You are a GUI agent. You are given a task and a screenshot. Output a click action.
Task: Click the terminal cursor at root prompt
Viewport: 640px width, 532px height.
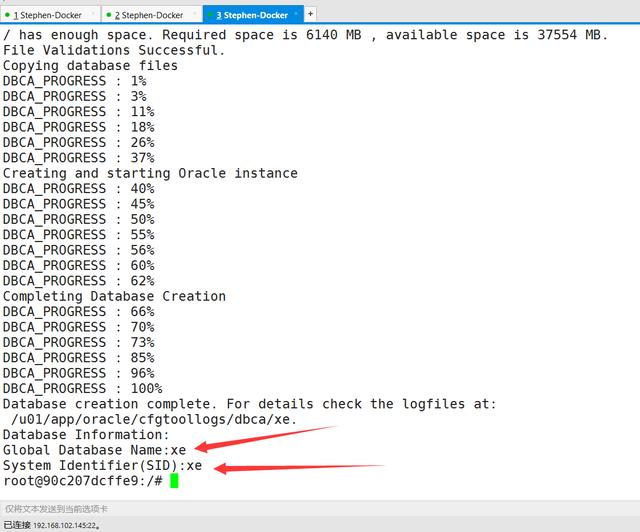(x=174, y=481)
